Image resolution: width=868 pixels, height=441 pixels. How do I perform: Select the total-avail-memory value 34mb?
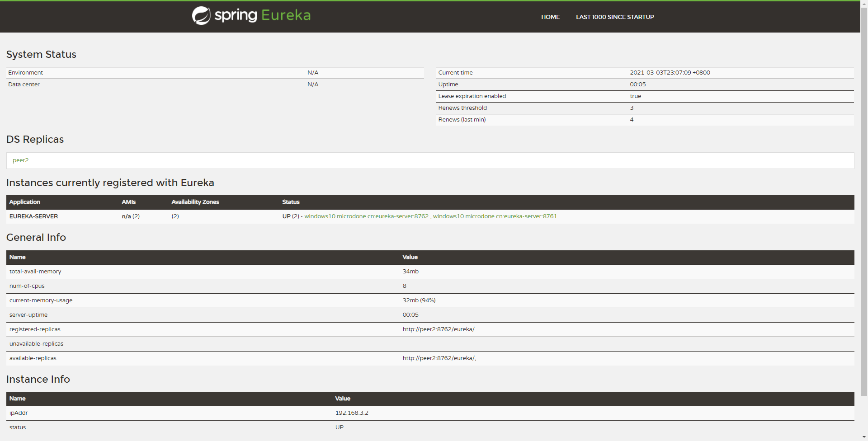(x=410, y=272)
